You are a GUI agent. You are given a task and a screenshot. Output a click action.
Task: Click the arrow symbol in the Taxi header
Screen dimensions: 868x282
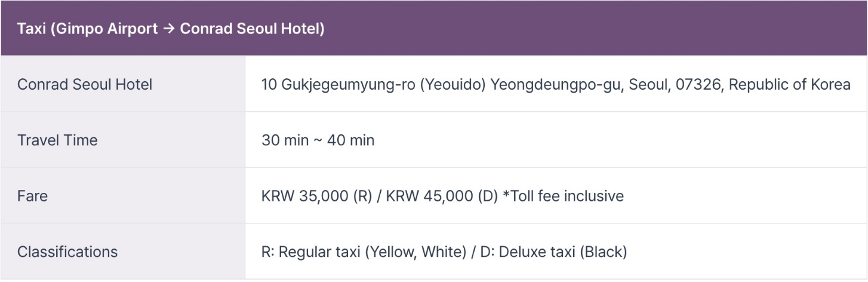coord(168,29)
